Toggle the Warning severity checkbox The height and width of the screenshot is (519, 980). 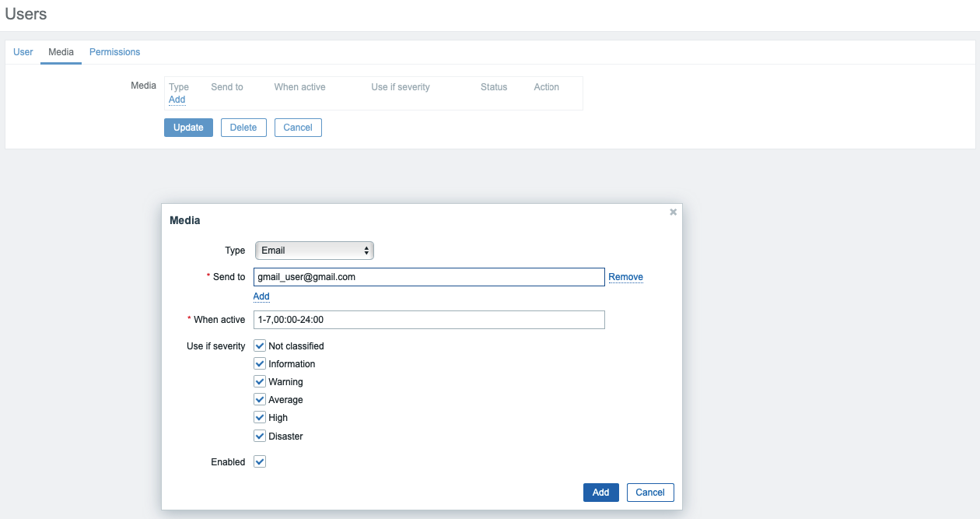[260, 381]
